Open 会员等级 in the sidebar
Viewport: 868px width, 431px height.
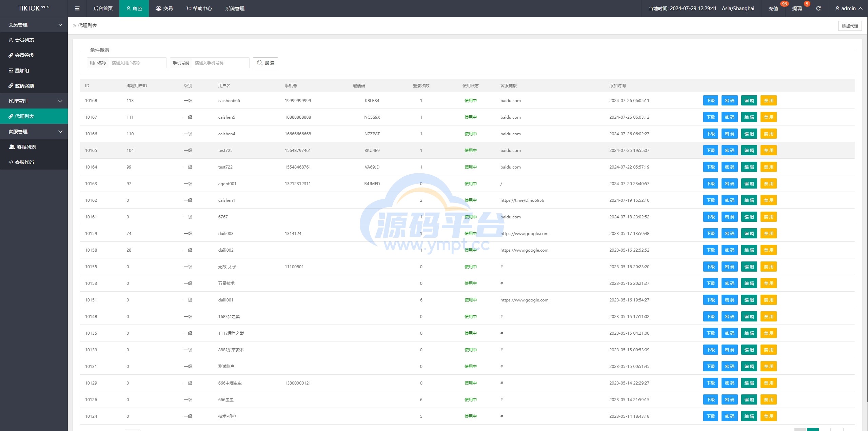click(34, 55)
